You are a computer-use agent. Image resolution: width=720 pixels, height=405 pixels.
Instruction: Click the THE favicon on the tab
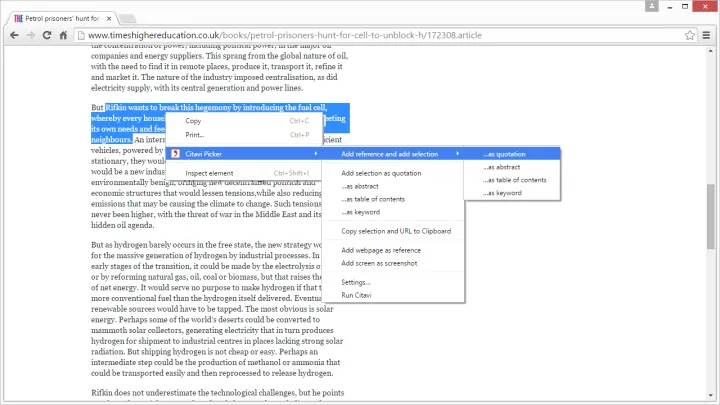coord(18,19)
